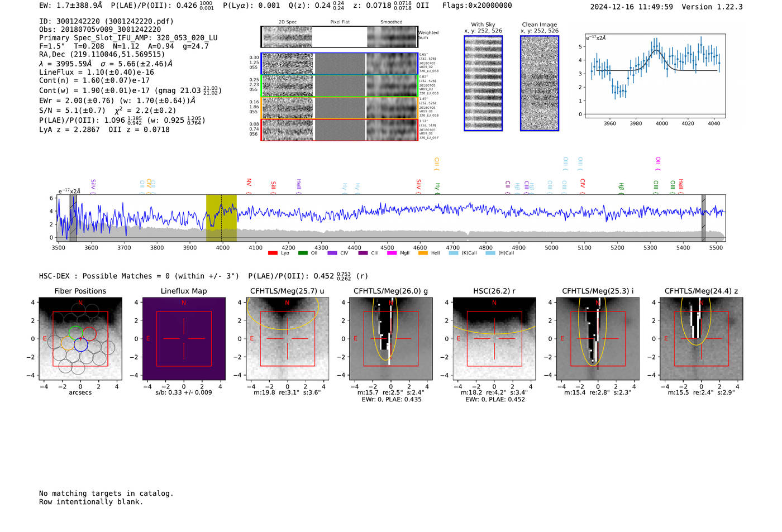The height and width of the screenshot is (532, 782).
Task: Select the red-bordered fiber 2D spectrum row
Action: pos(340,130)
